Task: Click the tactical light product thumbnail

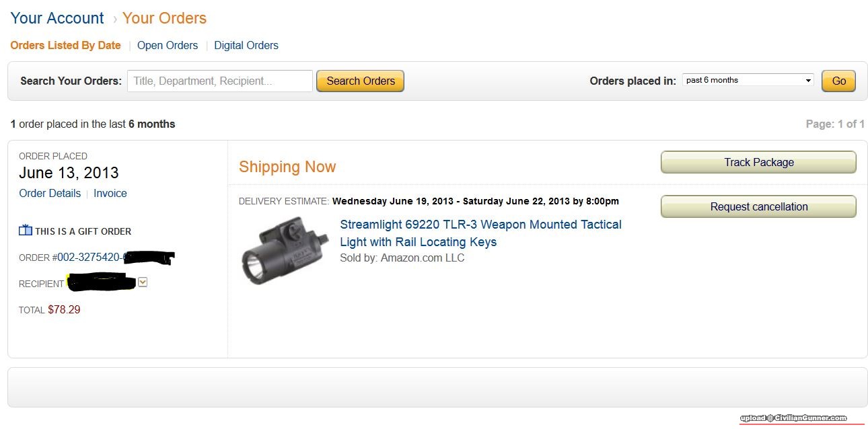Action: [x=284, y=249]
